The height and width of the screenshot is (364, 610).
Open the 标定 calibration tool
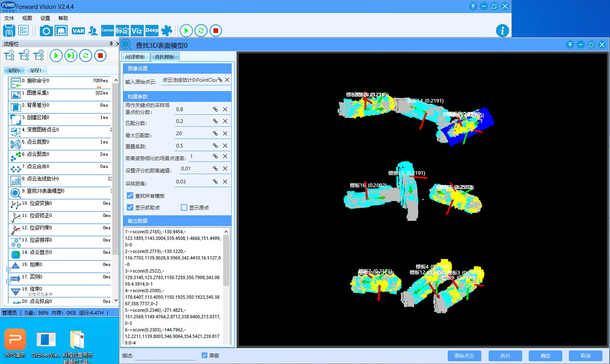122,30
